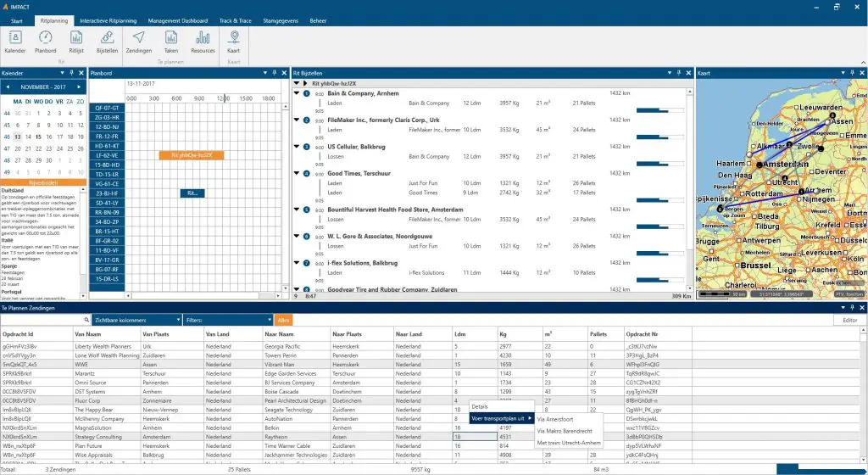Click the Editor button
Screen dimensions: 868x475
849,320
